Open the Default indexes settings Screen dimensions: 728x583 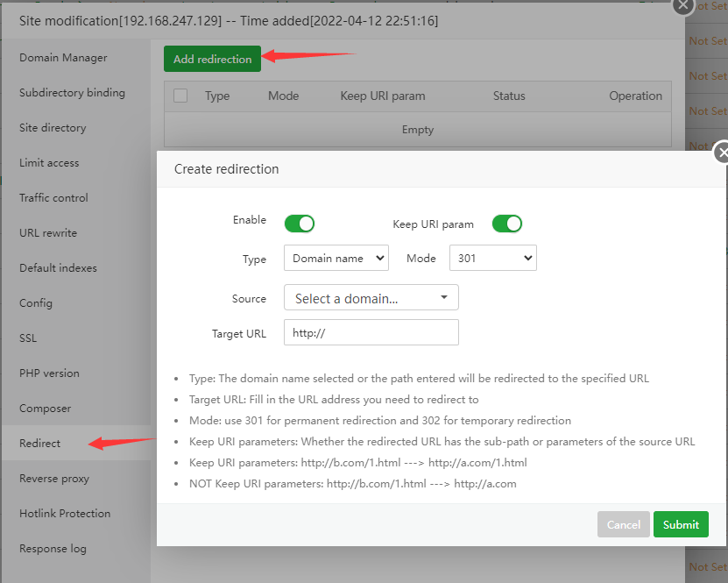58,267
